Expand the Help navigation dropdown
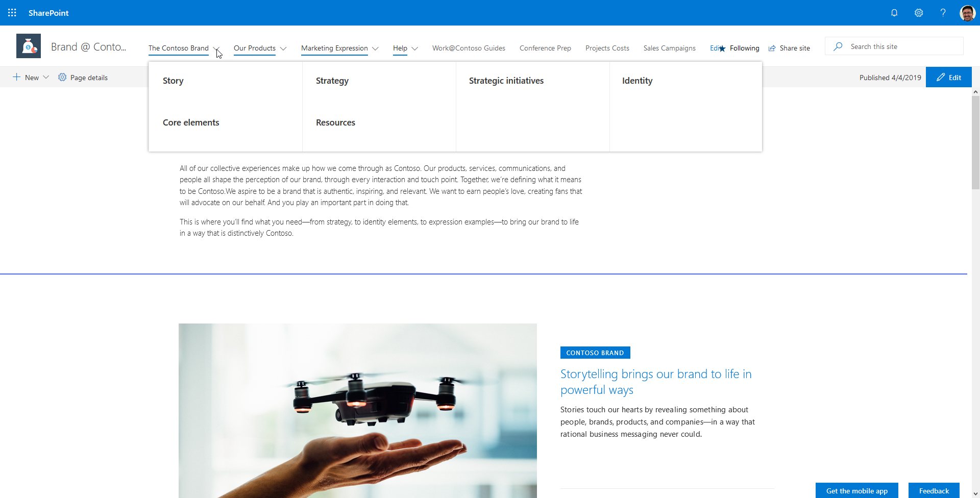This screenshot has width=980, height=498. click(405, 48)
